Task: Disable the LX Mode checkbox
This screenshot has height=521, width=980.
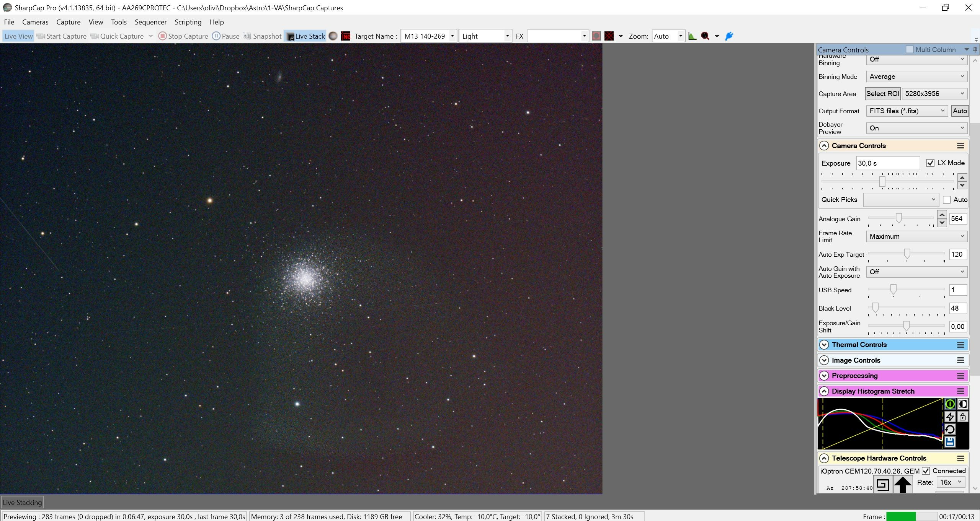Action: pyautogui.click(x=930, y=163)
